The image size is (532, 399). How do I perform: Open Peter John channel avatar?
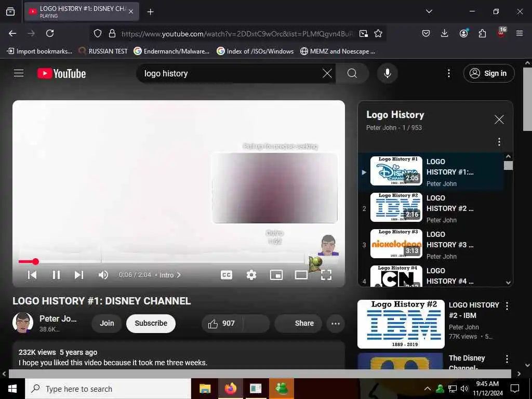(x=23, y=323)
